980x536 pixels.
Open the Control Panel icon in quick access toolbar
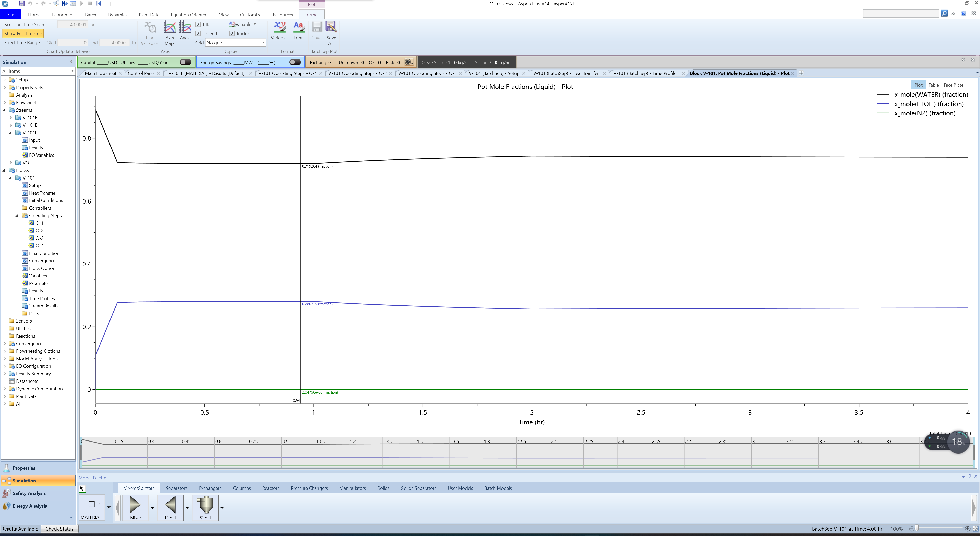[x=73, y=3]
